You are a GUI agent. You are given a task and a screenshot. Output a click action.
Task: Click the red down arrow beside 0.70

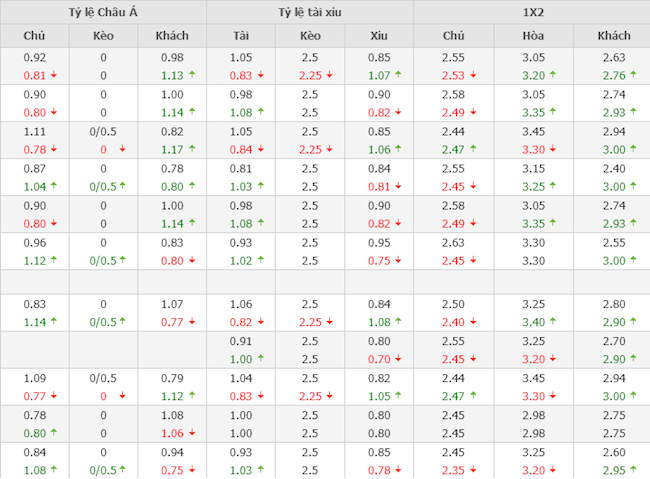pos(398,359)
